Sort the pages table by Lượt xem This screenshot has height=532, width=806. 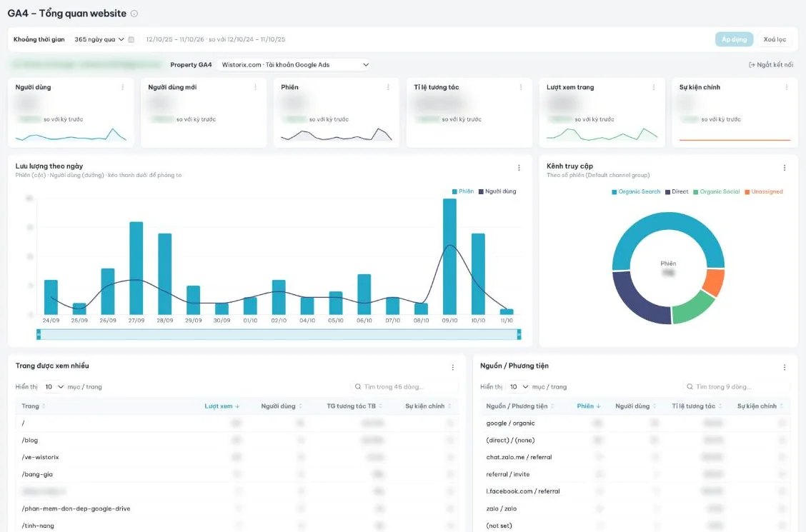click(x=222, y=406)
